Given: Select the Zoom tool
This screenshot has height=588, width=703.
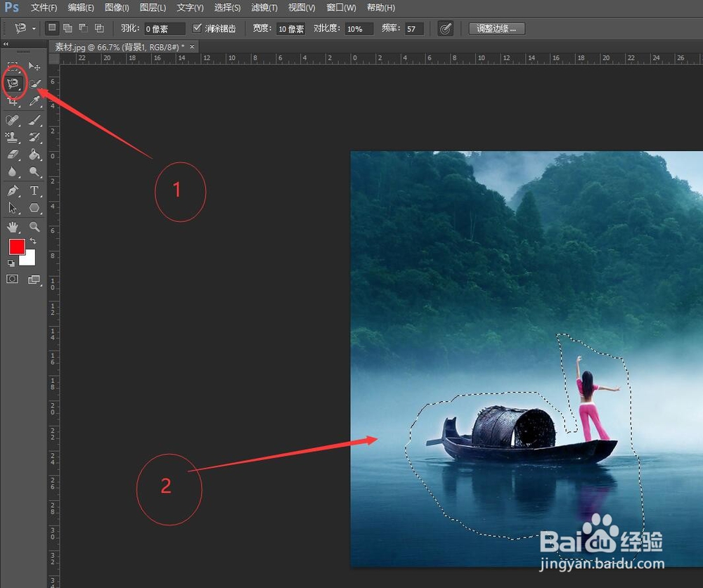Looking at the screenshot, I should [x=34, y=227].
